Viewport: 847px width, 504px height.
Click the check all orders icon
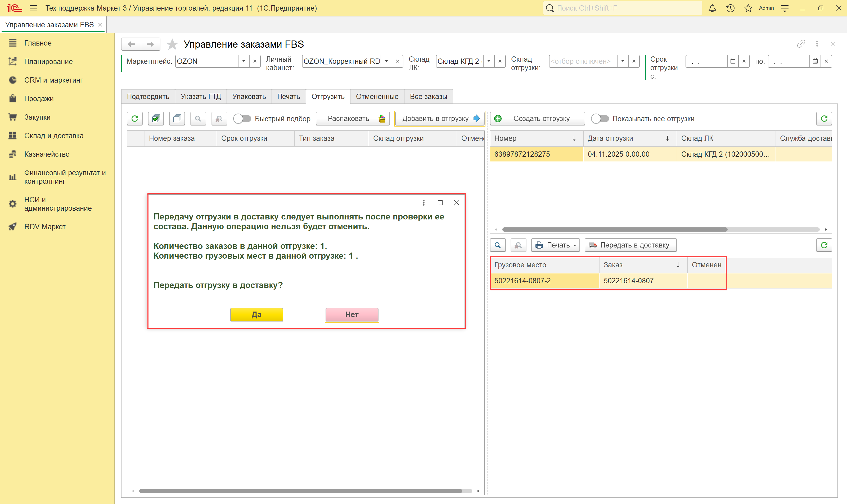click(156, 119)
